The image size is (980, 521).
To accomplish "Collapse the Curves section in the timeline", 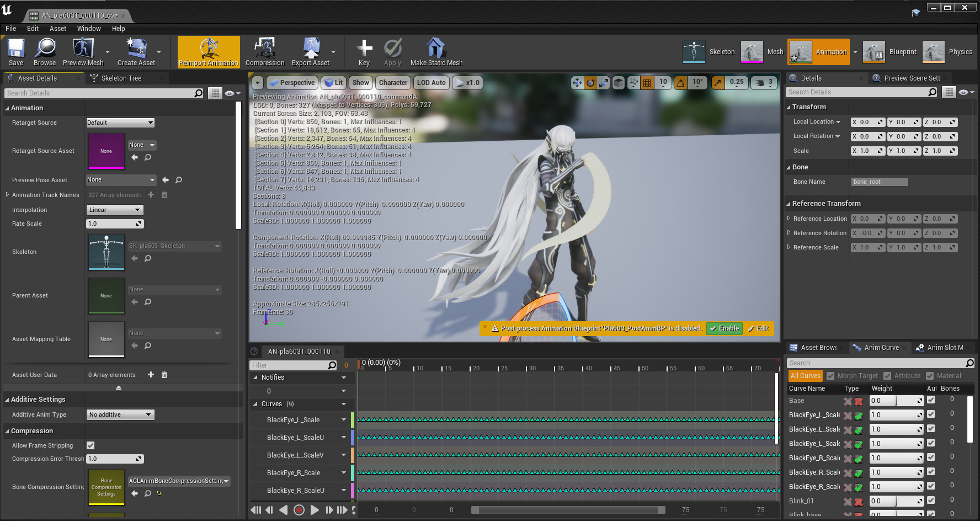I will pos(256,403).
